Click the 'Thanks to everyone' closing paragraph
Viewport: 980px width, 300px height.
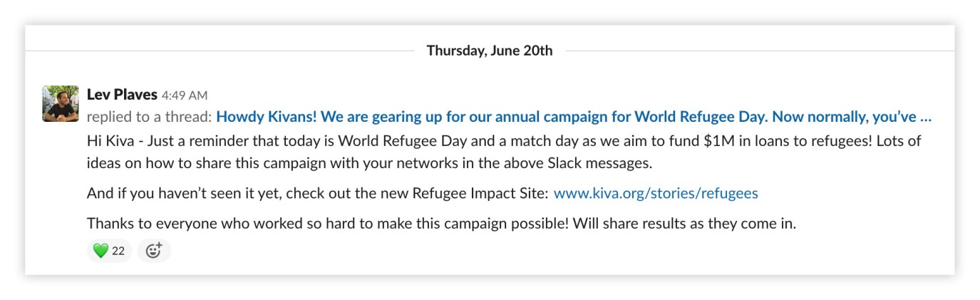point(441,224)
